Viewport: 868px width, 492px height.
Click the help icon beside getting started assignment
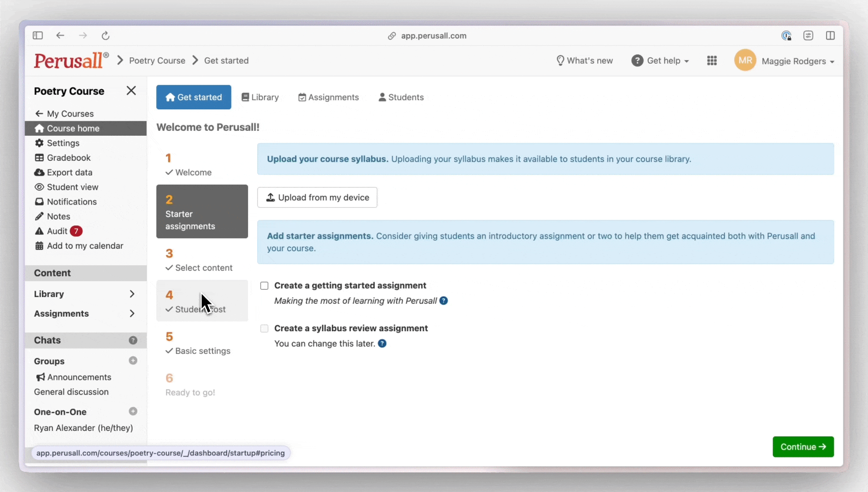click(x=444, y=301)
